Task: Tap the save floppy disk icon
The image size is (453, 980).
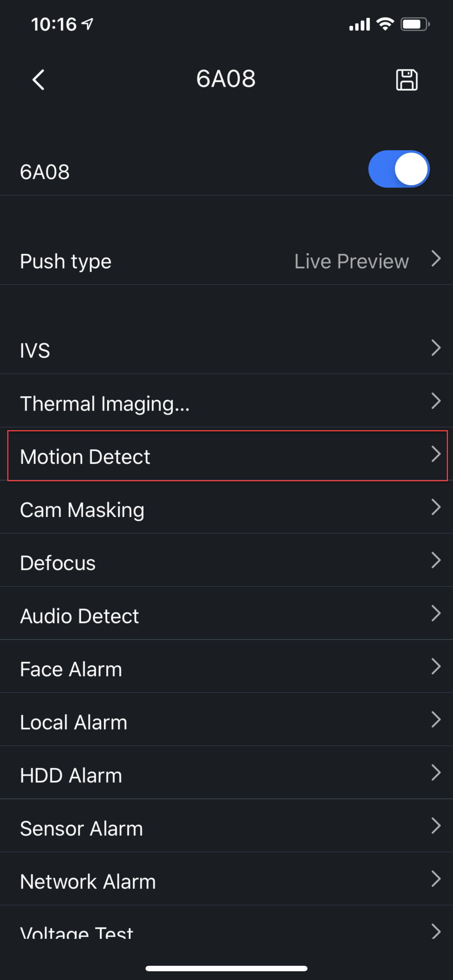Action: pyautogui.click(x=407, y=80)
